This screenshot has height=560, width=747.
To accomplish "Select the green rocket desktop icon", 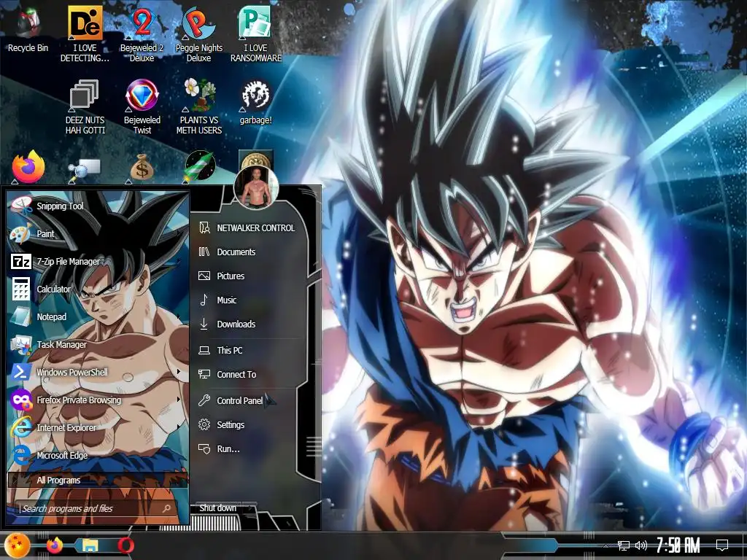I will click(x=200, y=166).
